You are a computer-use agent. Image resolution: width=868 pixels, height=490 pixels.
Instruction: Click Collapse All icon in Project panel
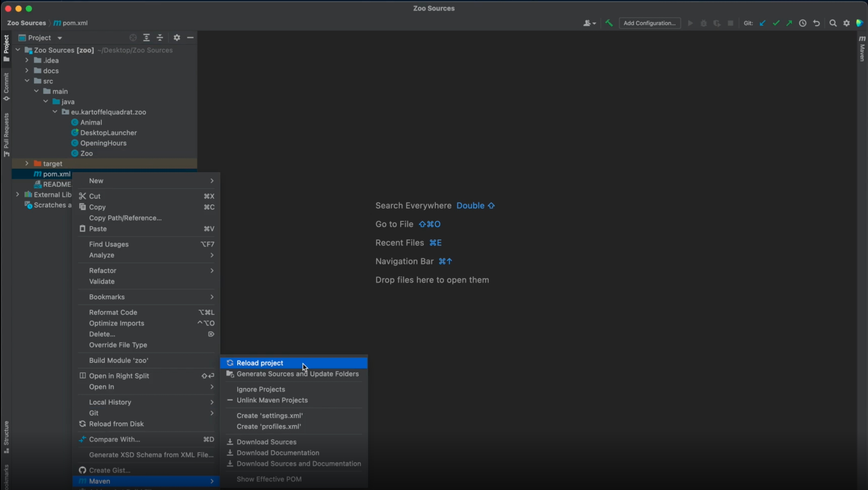[x=160, y=37]
